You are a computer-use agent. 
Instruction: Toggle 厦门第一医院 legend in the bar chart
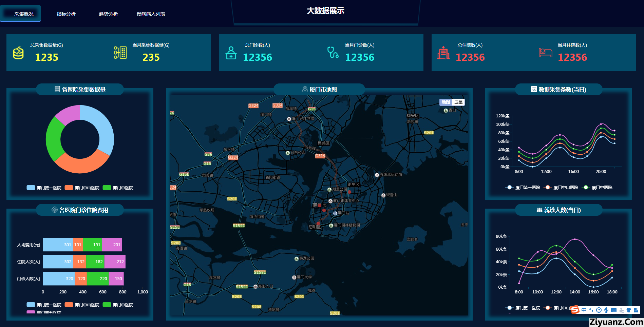point(44,305)
